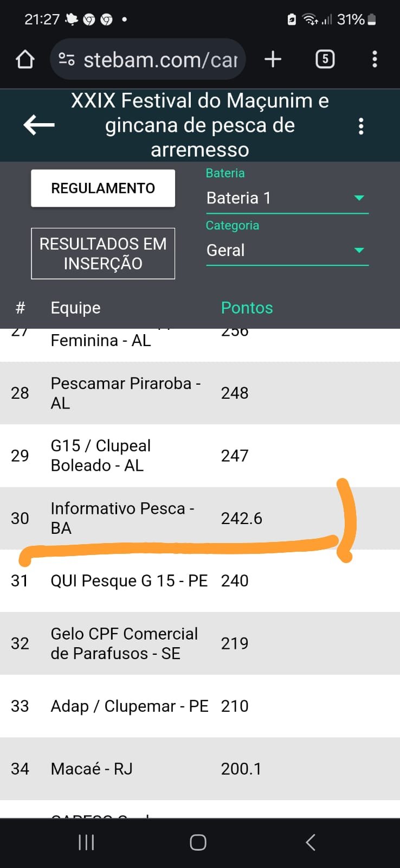The height and width of the screenshot is (868, 400).
Task: Show the open tabs switcher
Action: (x=325, y=59)
